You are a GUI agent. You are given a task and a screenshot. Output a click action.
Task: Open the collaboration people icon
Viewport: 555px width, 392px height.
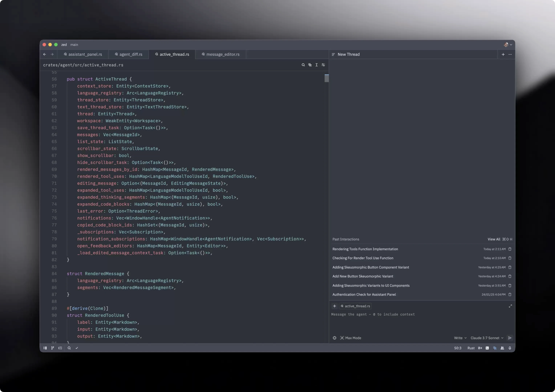(x=502, y=348)
